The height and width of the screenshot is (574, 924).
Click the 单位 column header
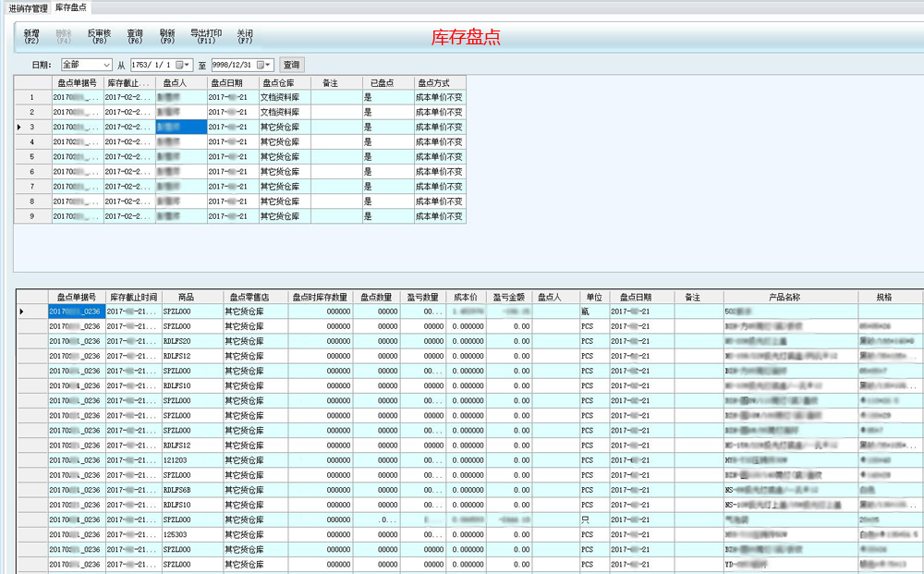point(594,297)
